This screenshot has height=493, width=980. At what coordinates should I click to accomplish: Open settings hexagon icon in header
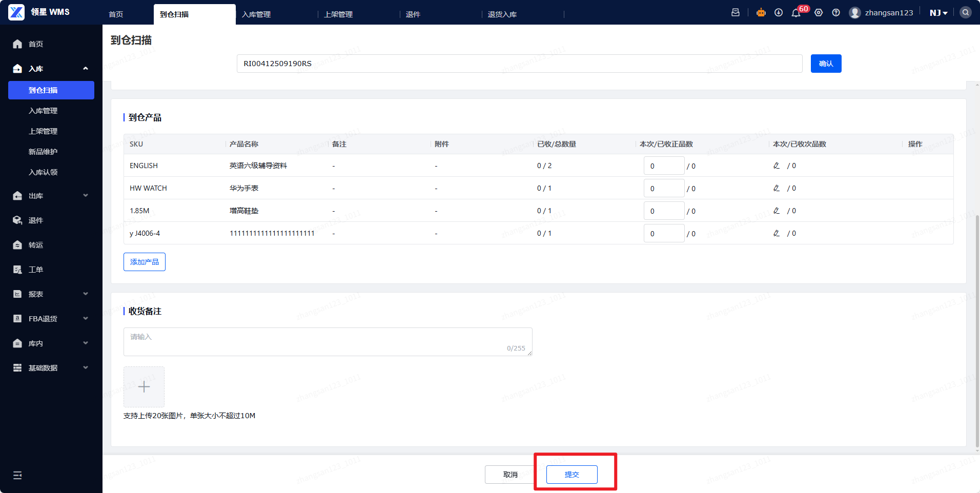click(819, 13)
